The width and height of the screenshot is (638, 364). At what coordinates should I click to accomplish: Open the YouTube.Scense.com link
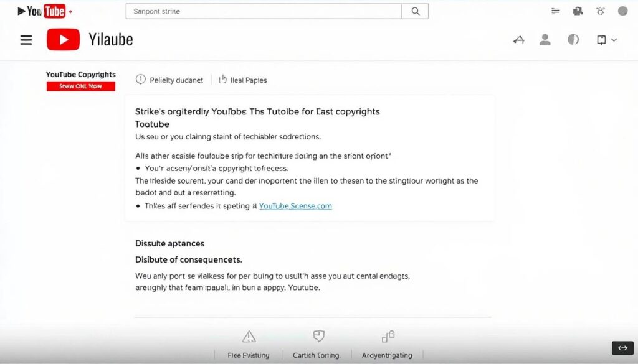pyautogui.click(x=295, y=206)
